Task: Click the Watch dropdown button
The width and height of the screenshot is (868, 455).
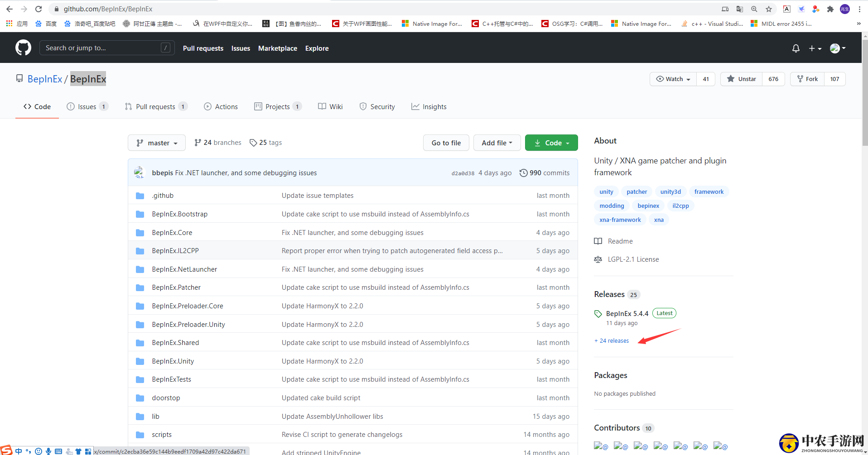Action: 673,79
